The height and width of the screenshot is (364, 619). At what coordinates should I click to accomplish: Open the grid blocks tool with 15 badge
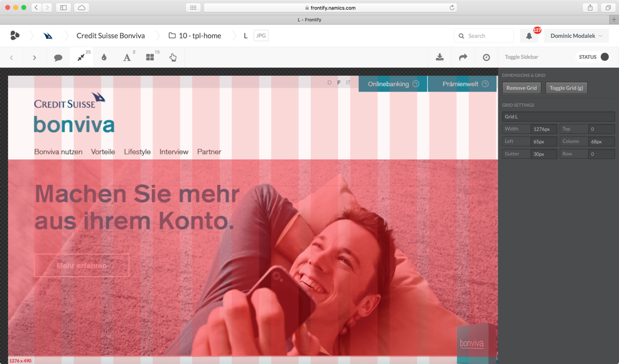(150, 57)
